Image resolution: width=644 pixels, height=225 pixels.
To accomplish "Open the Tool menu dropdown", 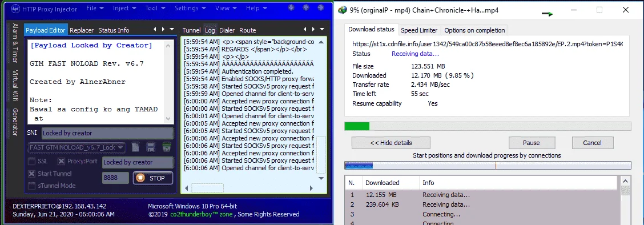I will [155, 8].
